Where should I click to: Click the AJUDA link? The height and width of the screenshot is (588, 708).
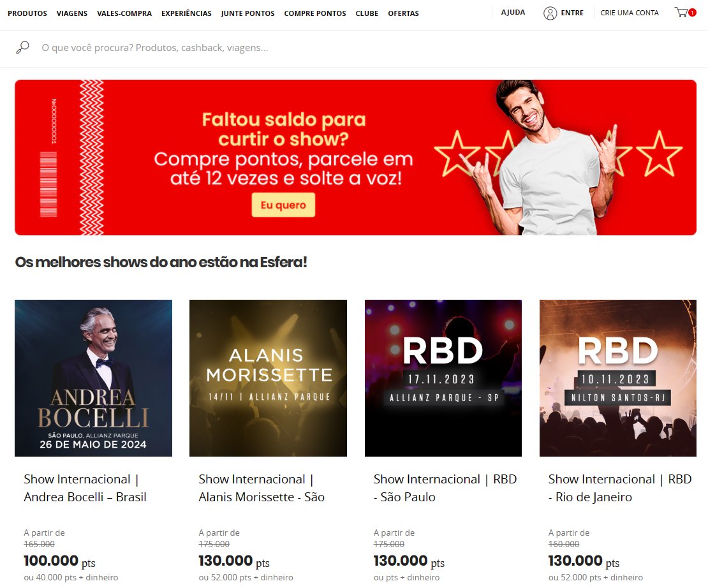click(x=513, y=12)
